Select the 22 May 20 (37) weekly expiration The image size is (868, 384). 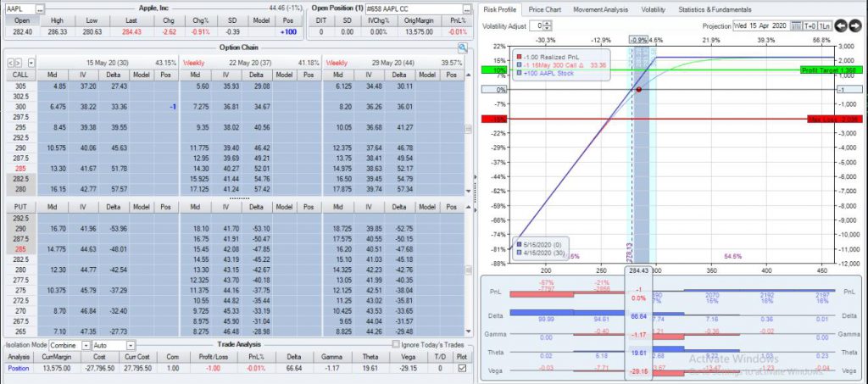(252, 63)
